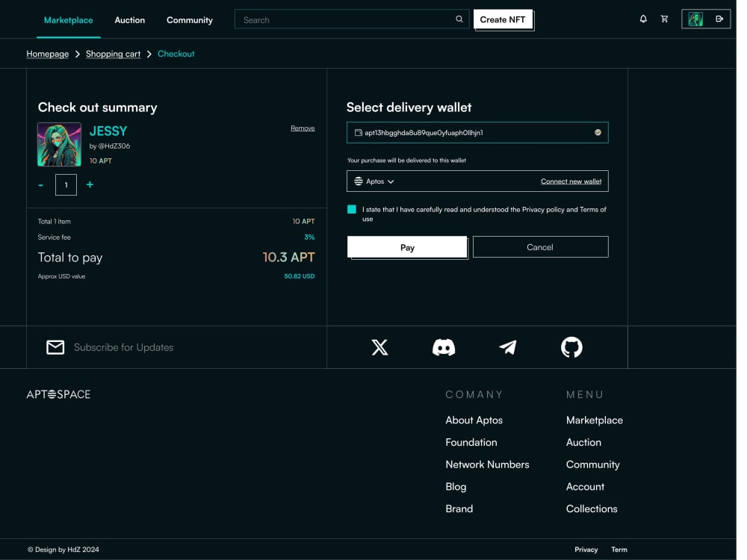
Task: Click the Checkout breadcrumb
Action: point(176,54)
